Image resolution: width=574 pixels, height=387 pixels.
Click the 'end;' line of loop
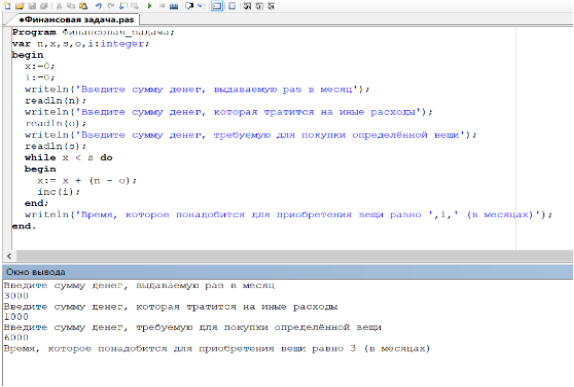tap(36, 203)
